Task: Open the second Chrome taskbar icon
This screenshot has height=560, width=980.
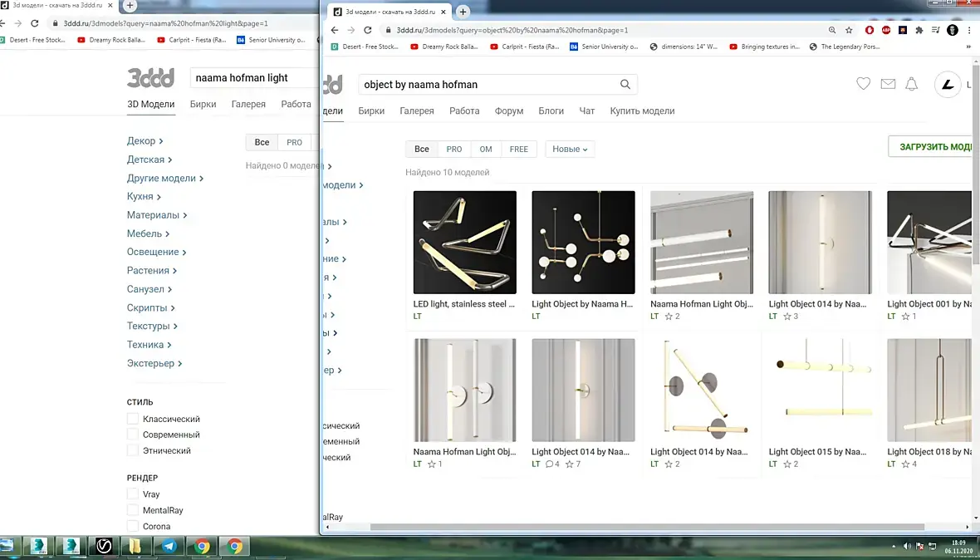Action: (234, 546)
